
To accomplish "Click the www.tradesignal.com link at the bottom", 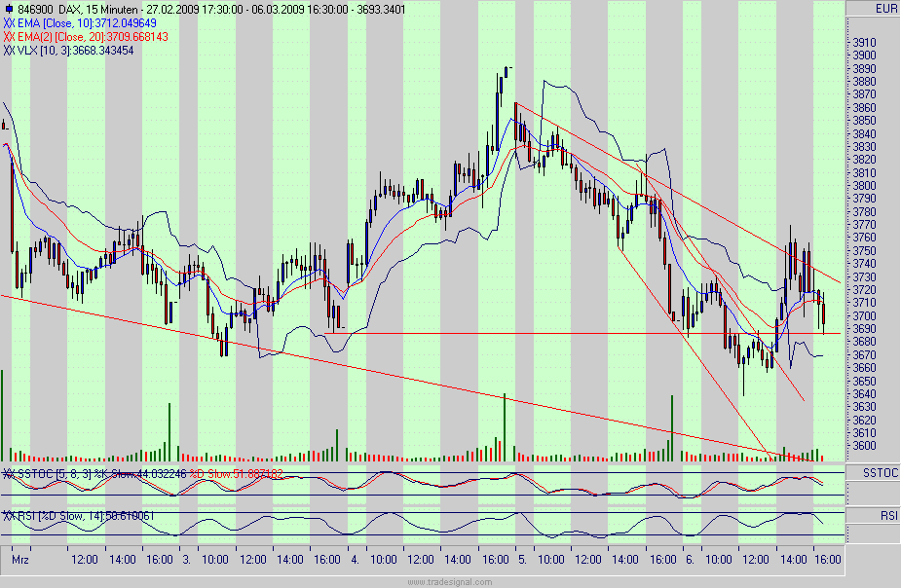I will click(448, 580).
